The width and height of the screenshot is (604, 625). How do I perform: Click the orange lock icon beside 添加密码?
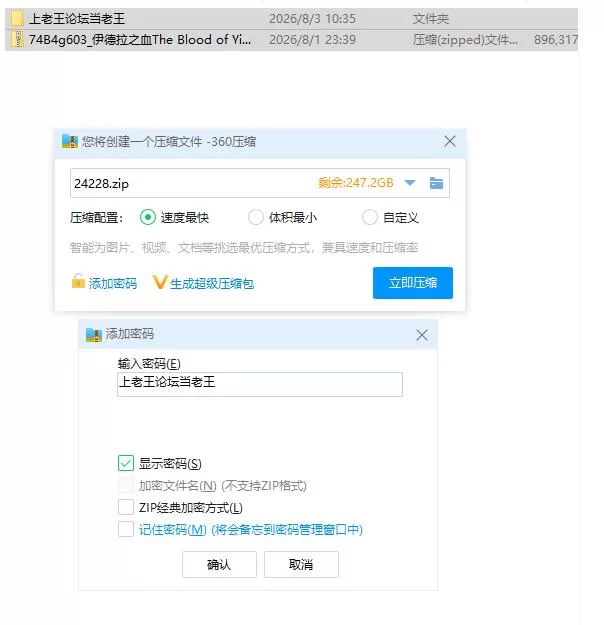(78, 281)
